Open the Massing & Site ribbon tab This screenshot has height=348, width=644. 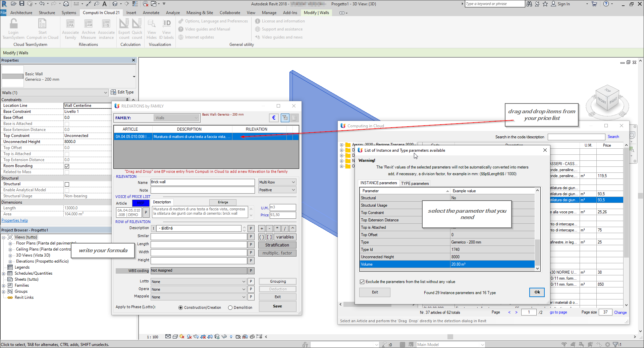pos(200,13)
